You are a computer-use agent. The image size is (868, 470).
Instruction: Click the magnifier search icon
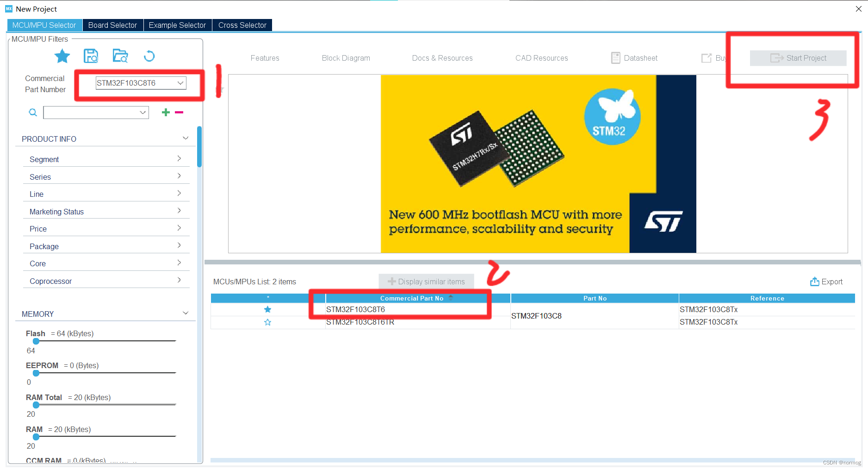[33, 113]
